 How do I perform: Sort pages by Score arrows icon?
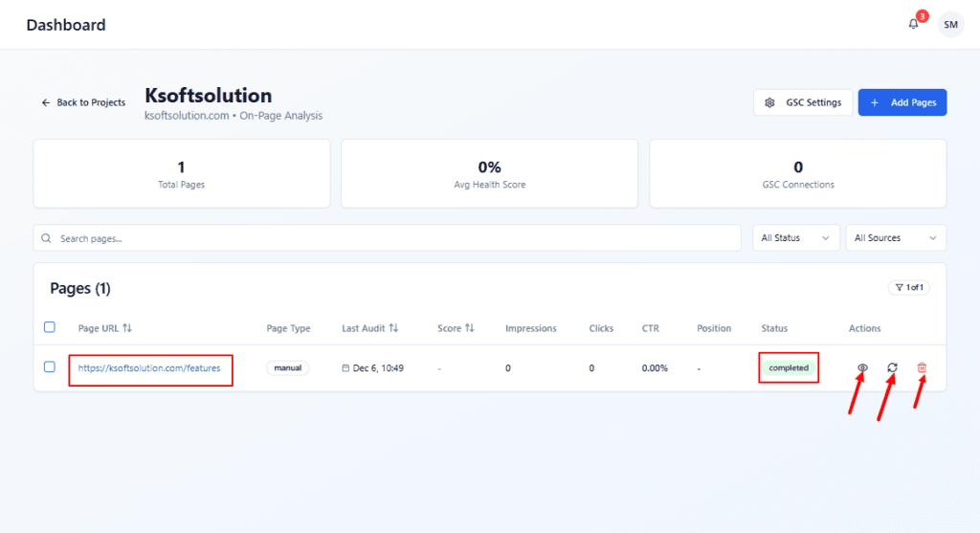point(469,328)
